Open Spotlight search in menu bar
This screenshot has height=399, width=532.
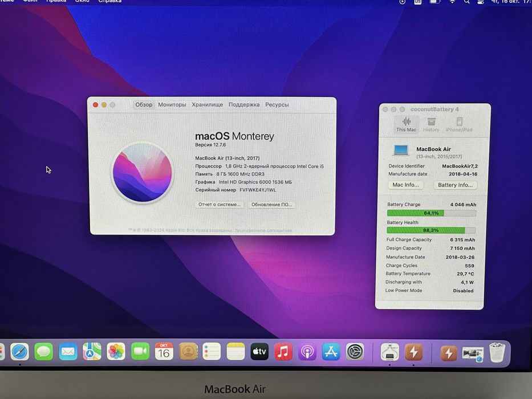(467, 2)
